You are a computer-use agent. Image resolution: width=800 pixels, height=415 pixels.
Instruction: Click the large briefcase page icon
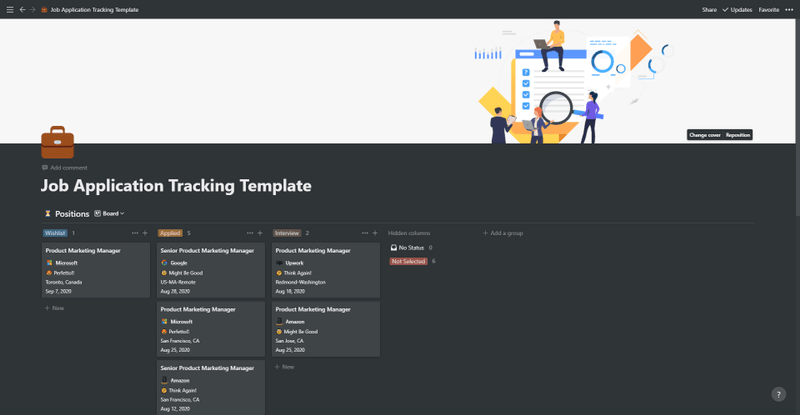(58, 142)
